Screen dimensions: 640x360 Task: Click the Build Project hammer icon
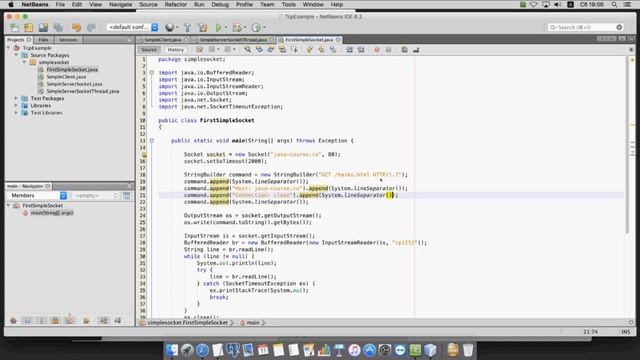(x=187, y=27)
